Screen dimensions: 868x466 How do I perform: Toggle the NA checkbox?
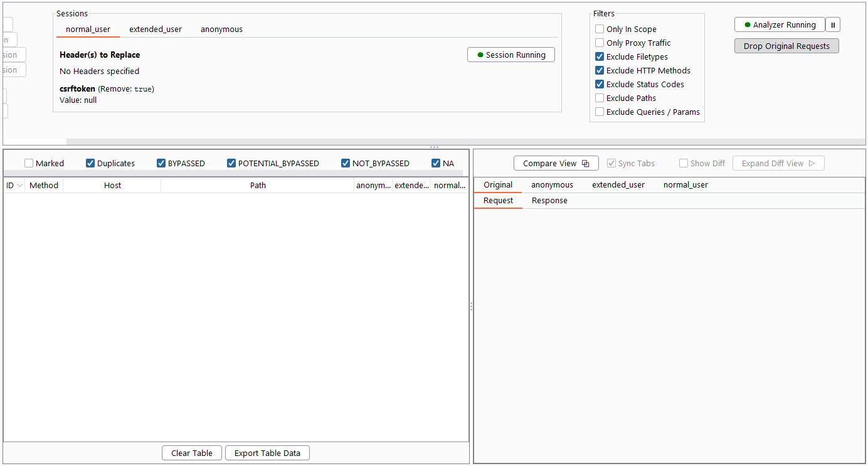(x=436, y=164)
